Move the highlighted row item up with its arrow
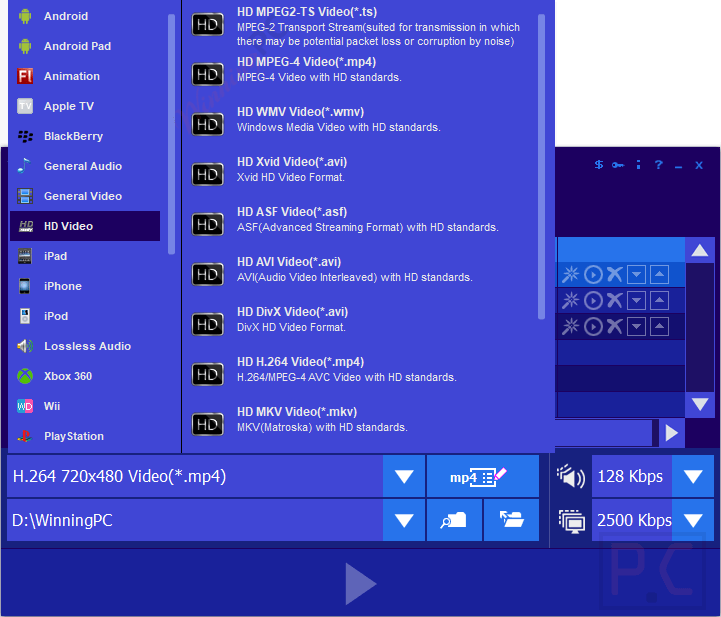 [659, 275]
